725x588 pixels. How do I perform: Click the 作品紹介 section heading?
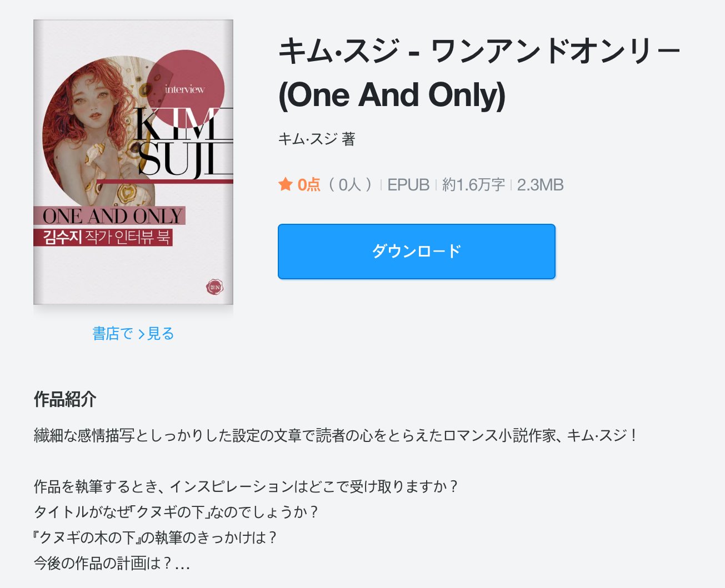[65, 399]
